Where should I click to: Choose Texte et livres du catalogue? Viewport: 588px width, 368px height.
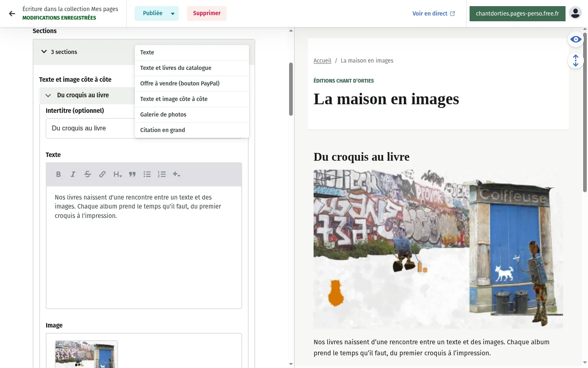coord(192,68)
